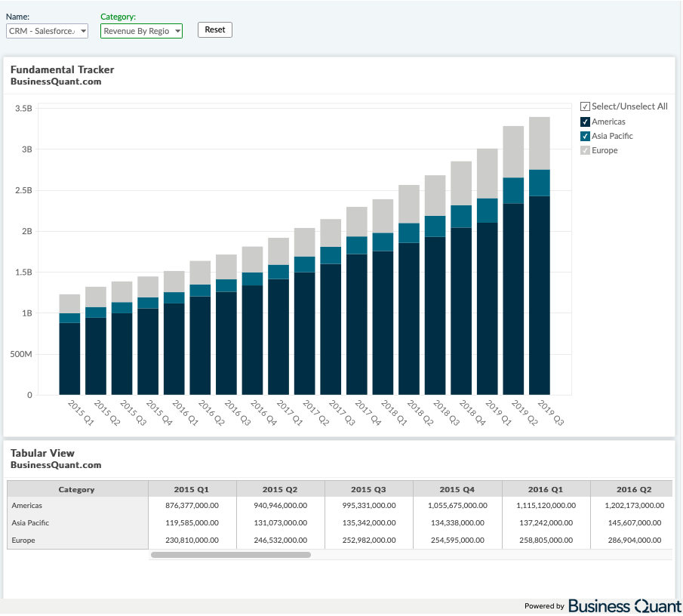Screen dimensions: 683x616
Task: Click the Fundamental Tracker chart title
Action: [62, 69]
